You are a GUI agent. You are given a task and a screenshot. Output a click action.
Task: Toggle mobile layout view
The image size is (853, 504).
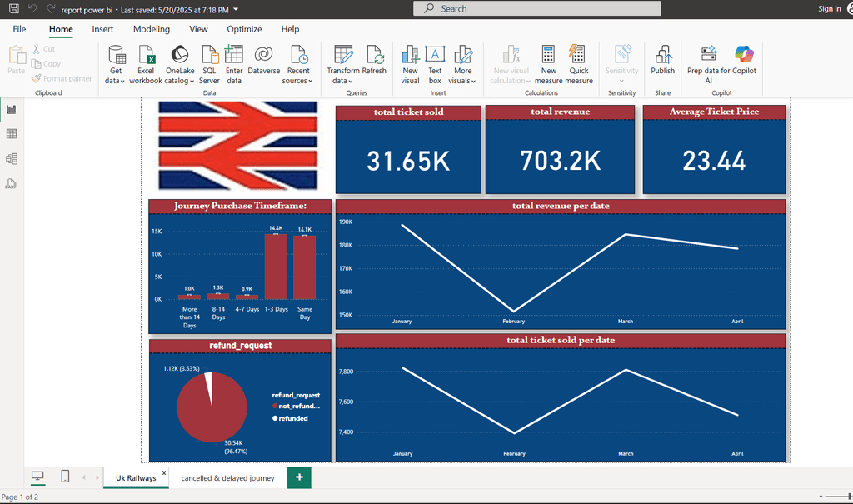(65, 477)
